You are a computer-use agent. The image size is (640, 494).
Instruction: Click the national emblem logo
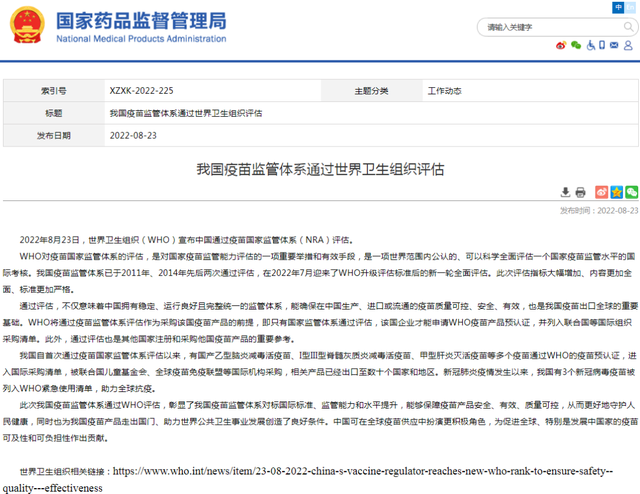27,25
